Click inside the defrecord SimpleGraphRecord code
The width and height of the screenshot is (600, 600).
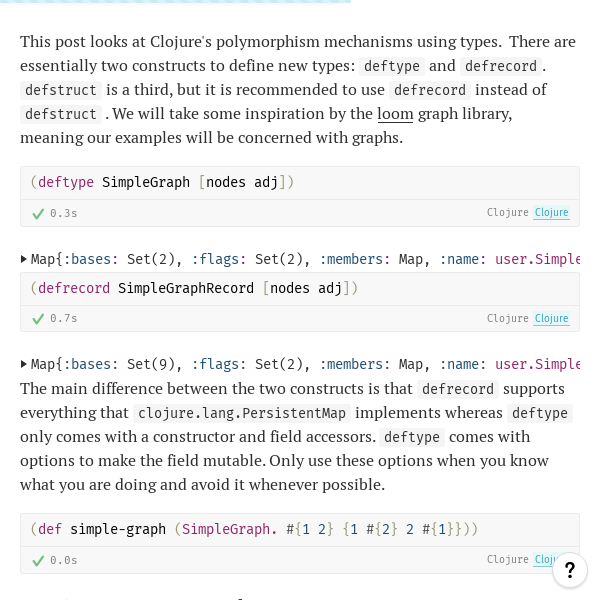point(300,289)
